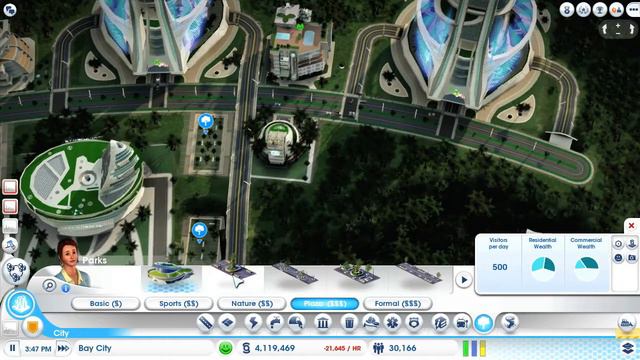Click the large blue city skyline button
The image size is (640, 360).
click(x=20, y=304)
